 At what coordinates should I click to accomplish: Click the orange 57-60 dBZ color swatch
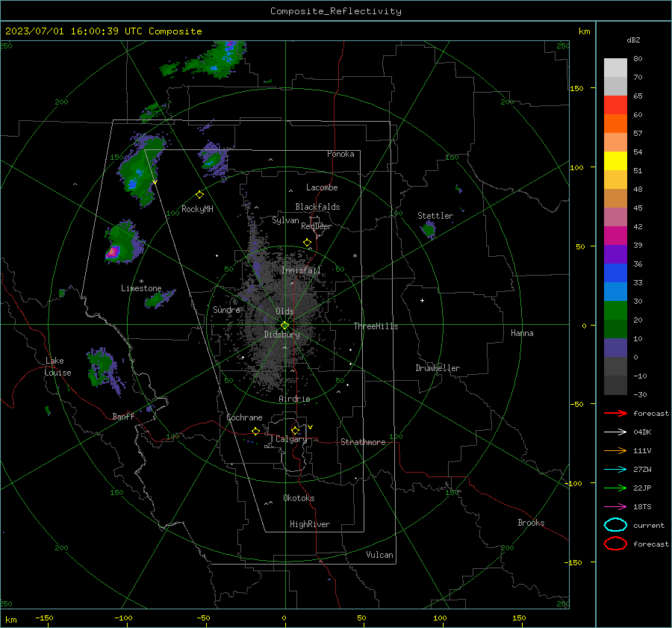tap(615, 124)
